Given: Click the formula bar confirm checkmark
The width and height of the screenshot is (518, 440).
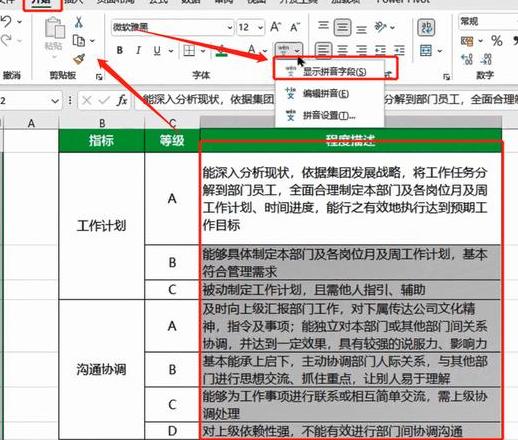Looking at the screenshot, I should pyautogui.click(x=104, y=100).
